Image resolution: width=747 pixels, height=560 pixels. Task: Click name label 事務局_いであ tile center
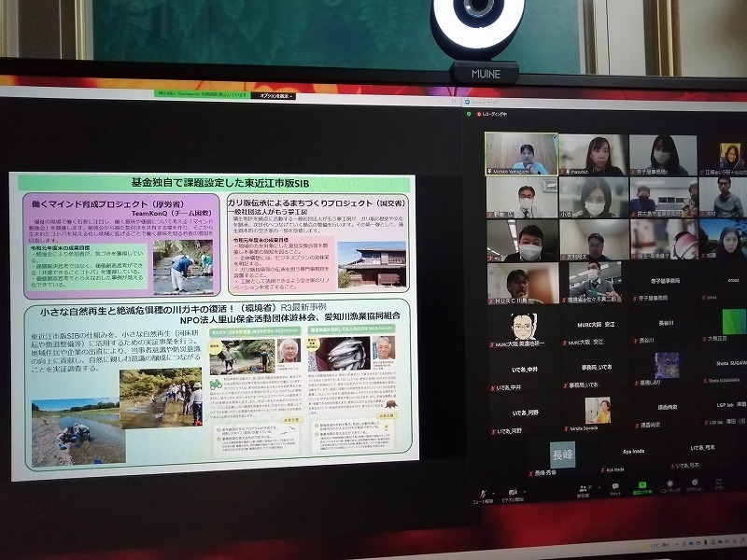click(597, 367)
